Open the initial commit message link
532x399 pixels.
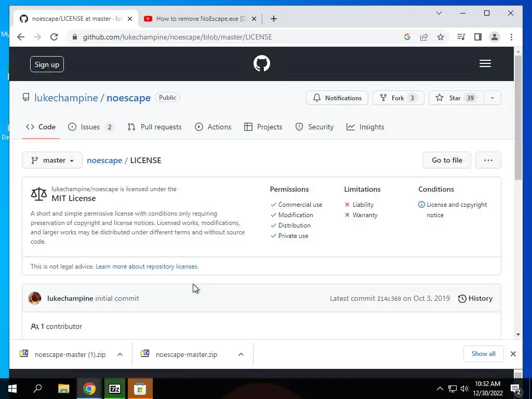pos(117,298)
